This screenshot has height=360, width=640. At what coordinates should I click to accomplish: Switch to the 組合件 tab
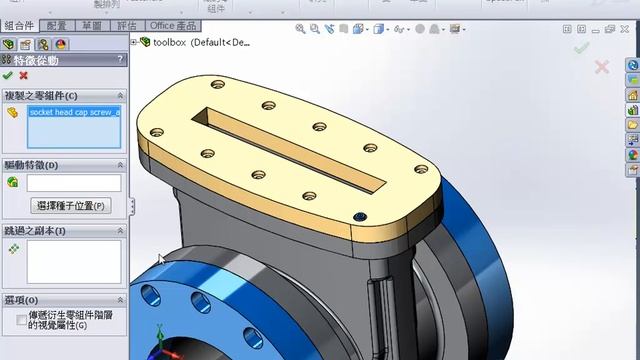pos(20,26)
